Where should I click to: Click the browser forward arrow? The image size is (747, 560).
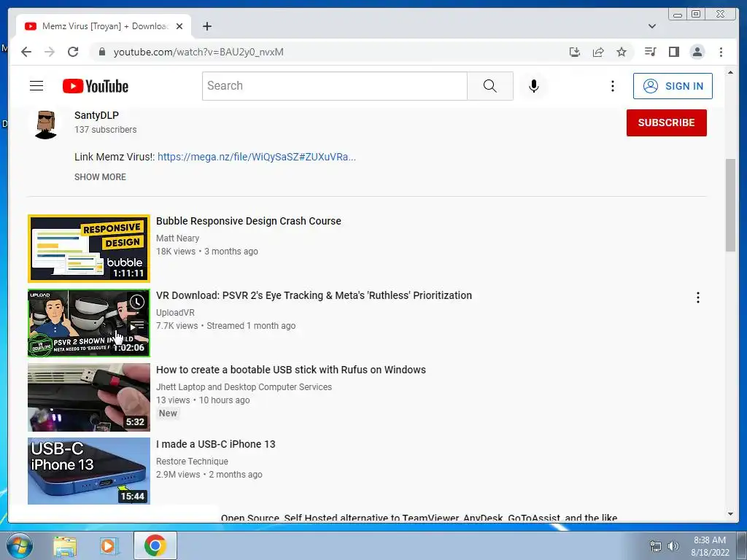(50, 52)
